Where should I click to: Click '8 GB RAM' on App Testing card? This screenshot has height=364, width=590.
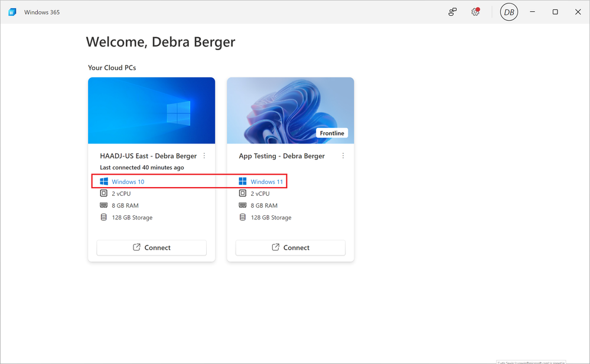point(264,206)
